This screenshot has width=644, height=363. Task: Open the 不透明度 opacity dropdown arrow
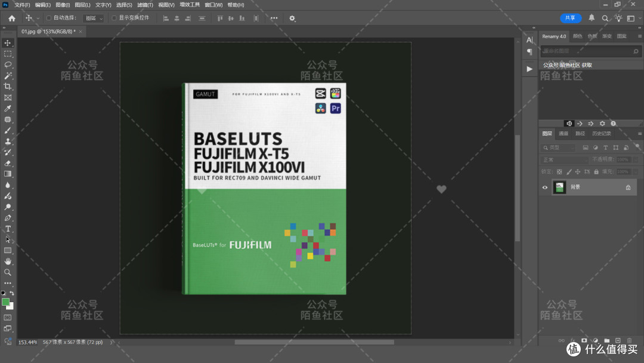636,159
